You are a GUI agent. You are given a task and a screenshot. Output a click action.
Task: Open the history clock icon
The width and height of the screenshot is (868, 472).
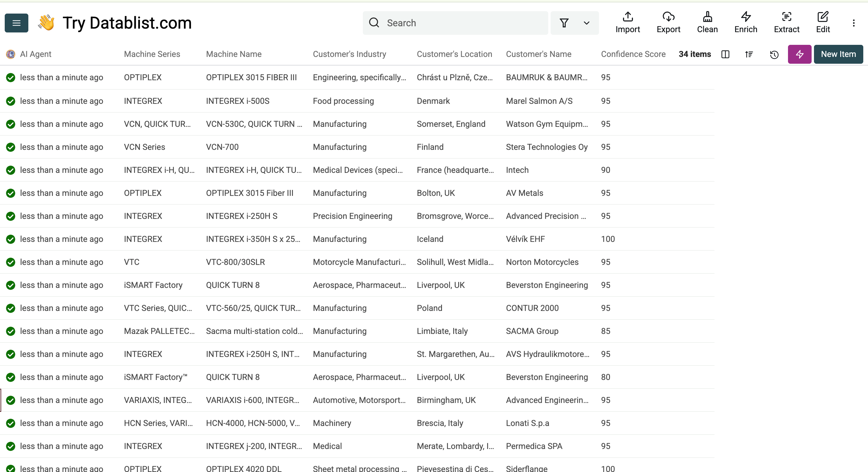[774, 54]
